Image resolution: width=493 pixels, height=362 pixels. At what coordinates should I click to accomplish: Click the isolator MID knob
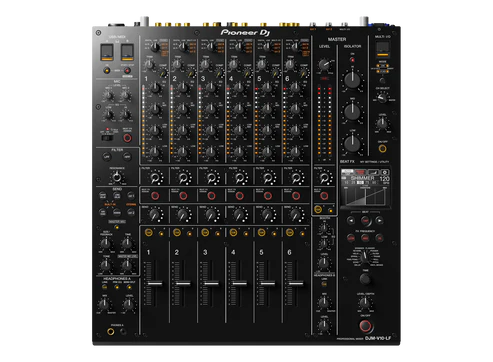pos(352,112)
